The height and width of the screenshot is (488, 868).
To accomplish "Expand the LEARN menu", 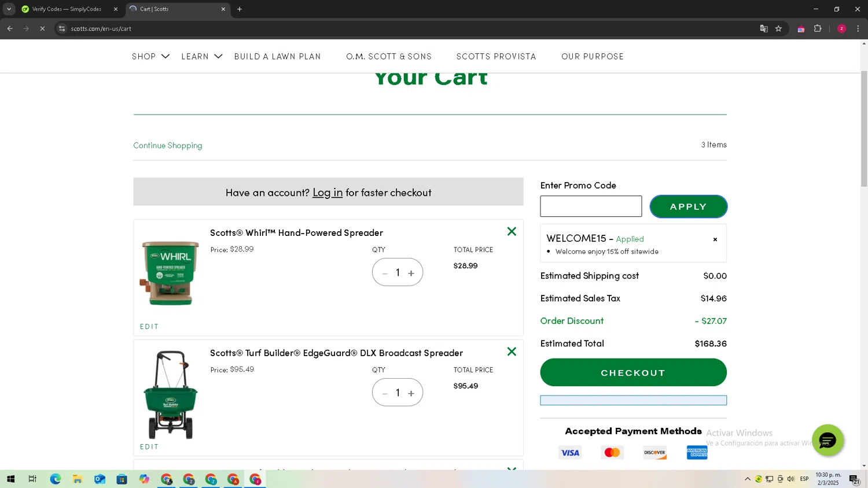I will tap(201, 56).
